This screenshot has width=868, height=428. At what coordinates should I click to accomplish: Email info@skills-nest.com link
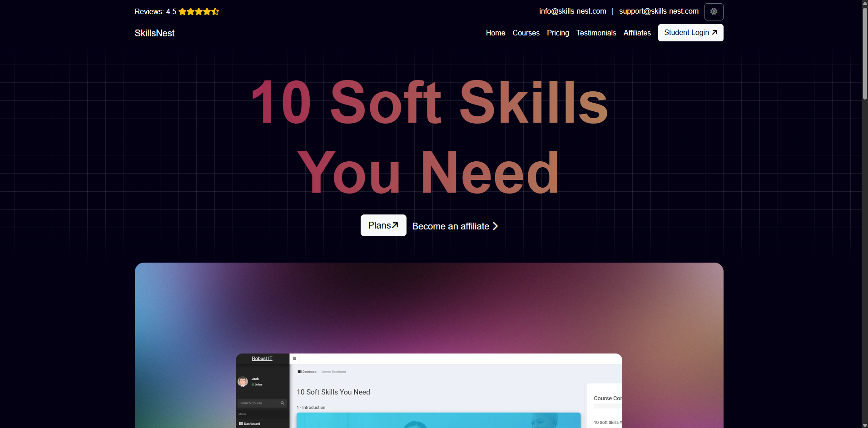pos(573,11)
